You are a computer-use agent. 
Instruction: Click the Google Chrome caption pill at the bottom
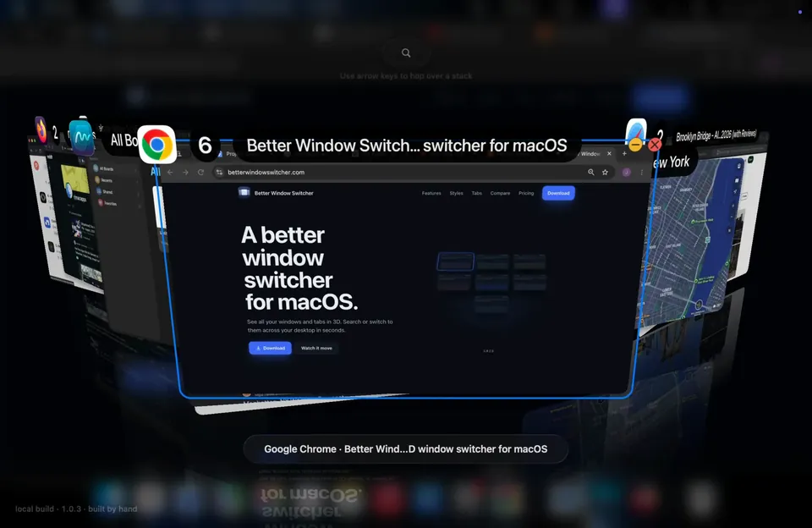point(405,449)
